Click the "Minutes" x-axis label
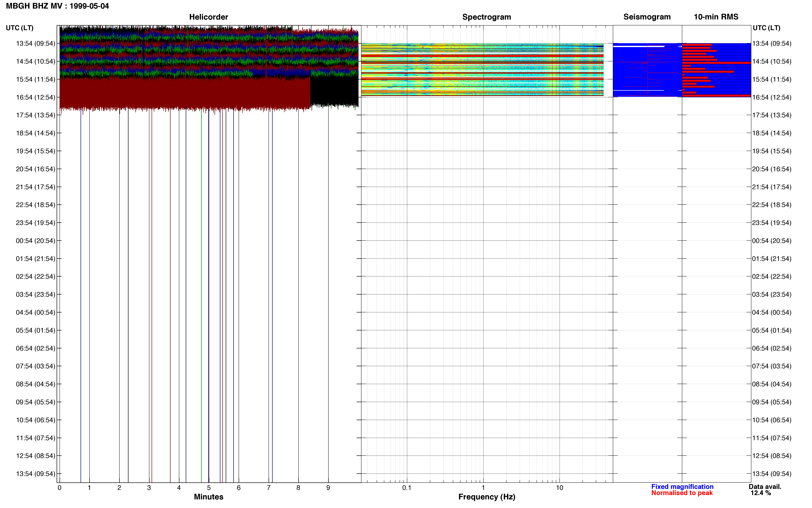 click(x=209, y=497)
